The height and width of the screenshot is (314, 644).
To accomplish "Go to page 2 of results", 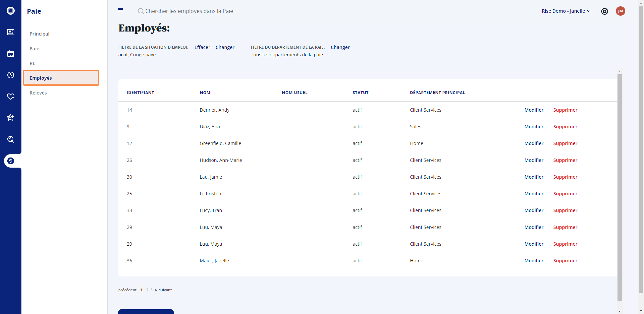I will pyautogui.click(x=147, y=290).
